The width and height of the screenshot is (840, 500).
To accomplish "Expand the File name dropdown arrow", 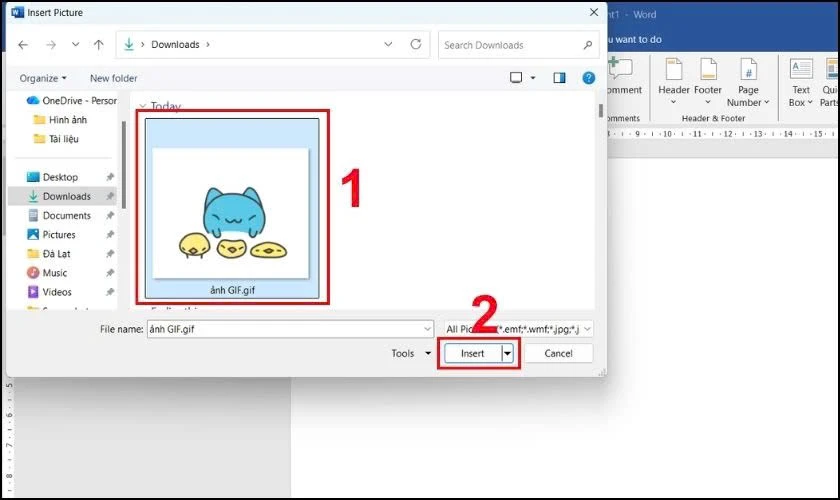I will [x=428, y=329].
